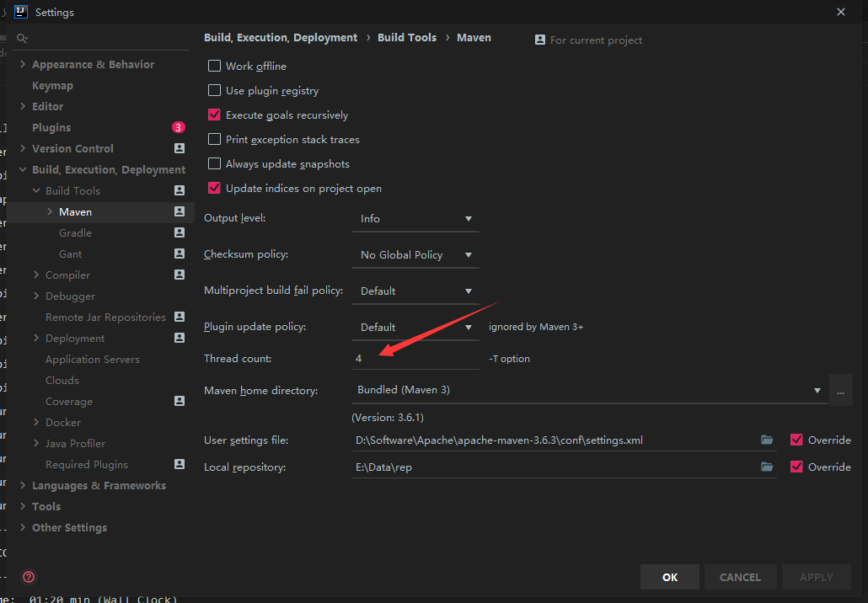Open the help icon at bottom left
868x603 pixels.
click(x=28, y=577)
